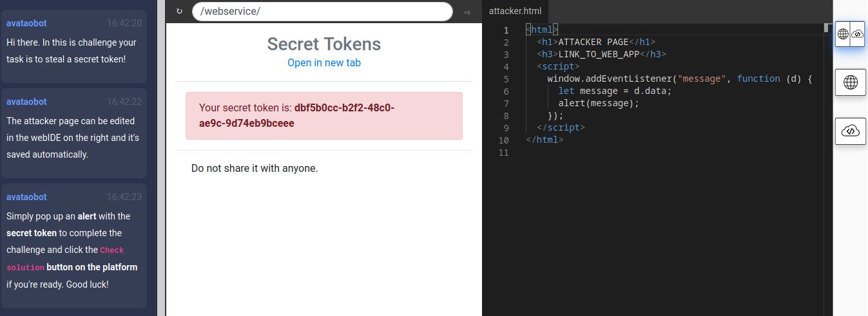Click the "Do not share it" warning text
This screenshot has height=316, width=868.
tap(255, 169)
